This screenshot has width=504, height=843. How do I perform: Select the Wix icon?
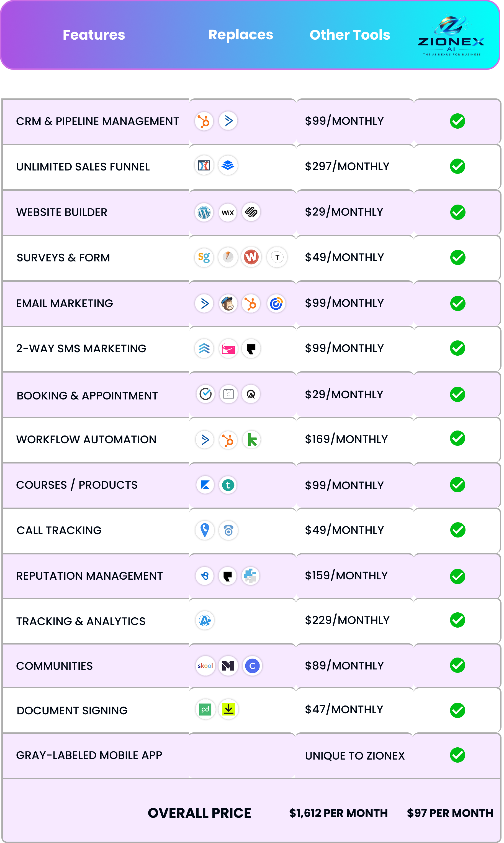228,212
